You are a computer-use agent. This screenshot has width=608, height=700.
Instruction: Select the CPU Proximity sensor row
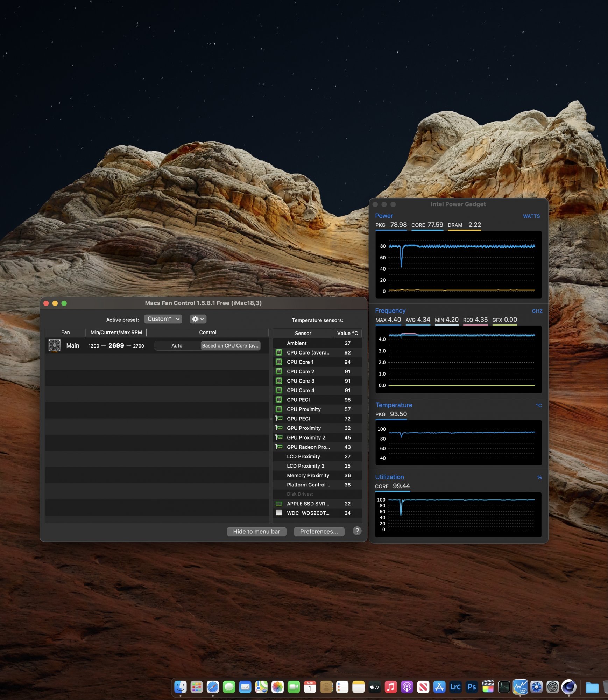(x=318, y=409)
